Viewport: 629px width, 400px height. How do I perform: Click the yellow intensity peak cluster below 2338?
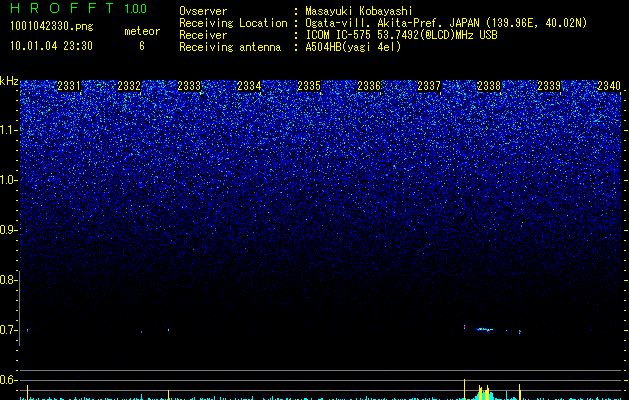485,392
